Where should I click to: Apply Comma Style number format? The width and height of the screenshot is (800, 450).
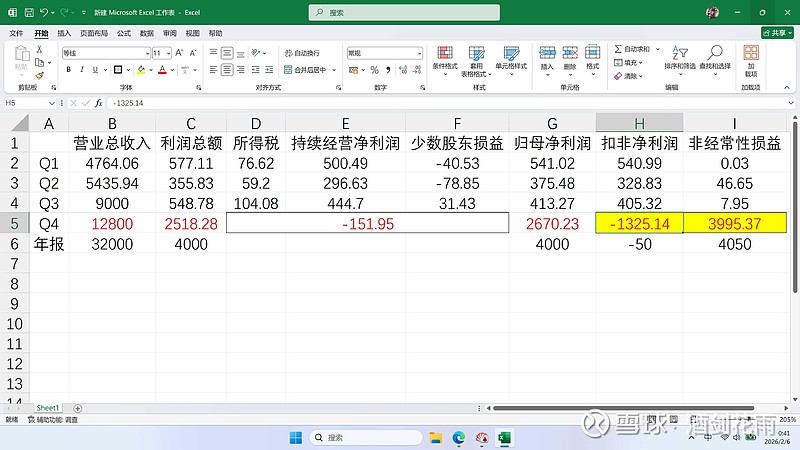coord(388,69)
